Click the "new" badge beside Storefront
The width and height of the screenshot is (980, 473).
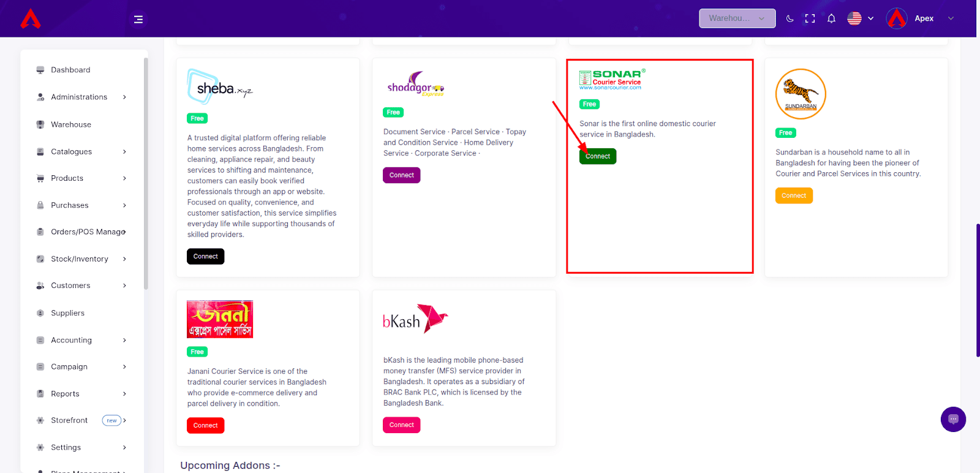[111, 420]
